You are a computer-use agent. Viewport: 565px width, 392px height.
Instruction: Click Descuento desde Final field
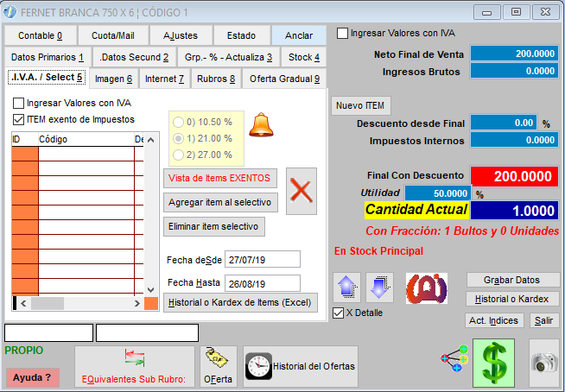[x=504, y=123]
